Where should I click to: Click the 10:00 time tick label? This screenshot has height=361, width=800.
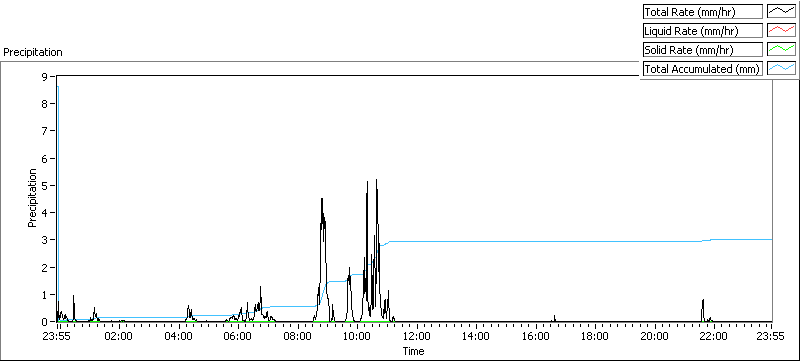357,336
